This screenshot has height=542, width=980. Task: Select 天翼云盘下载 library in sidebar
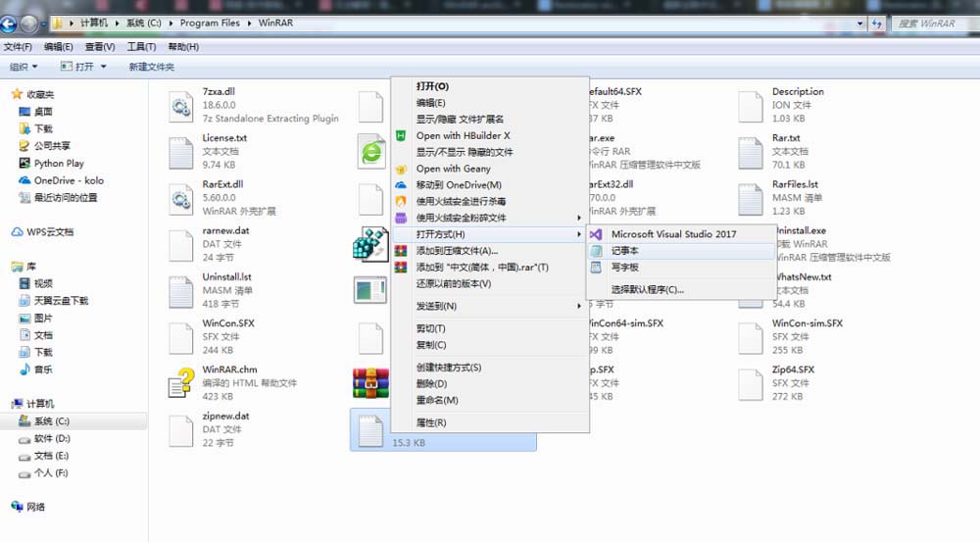[61, 301]
